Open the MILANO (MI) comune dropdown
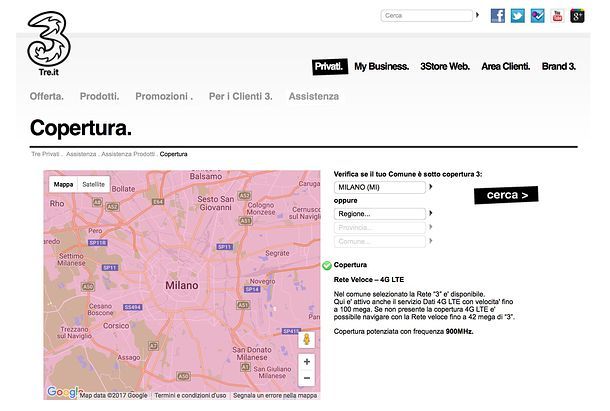Screen dimensions: 610x411 [x=380, y=187]
